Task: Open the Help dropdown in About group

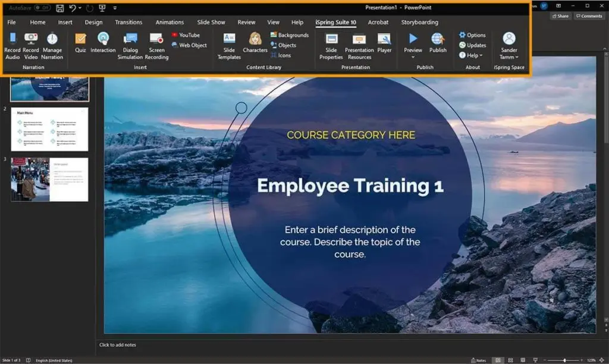Action: pyautogui.click(x=471, y=55)
